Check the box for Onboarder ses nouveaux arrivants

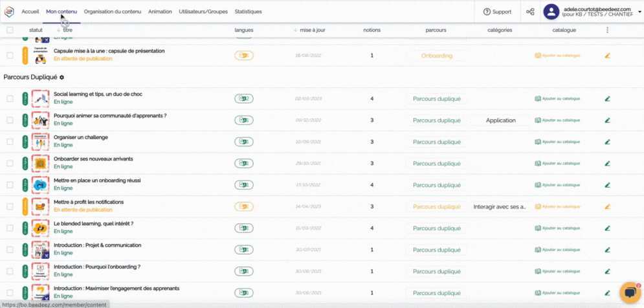[x=10, y=164]
